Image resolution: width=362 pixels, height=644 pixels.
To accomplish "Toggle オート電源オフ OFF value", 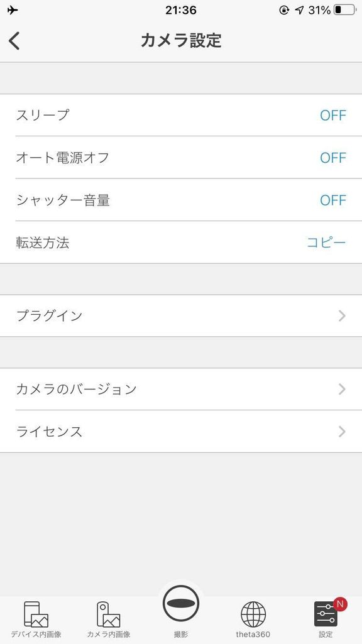I will [333, 158].
